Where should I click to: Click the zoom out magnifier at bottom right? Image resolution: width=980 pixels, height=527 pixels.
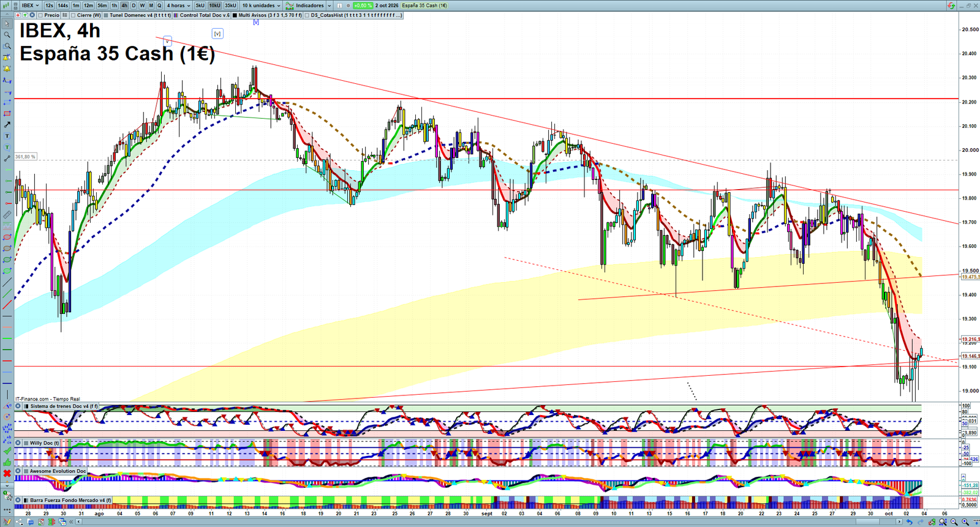point(954,522)
